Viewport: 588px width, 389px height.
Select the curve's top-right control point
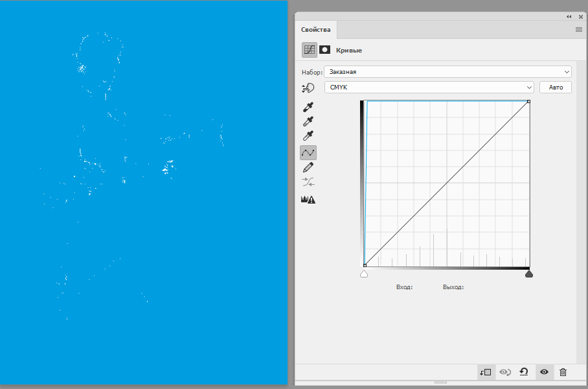pyautogui.click(x=528, y=101)
